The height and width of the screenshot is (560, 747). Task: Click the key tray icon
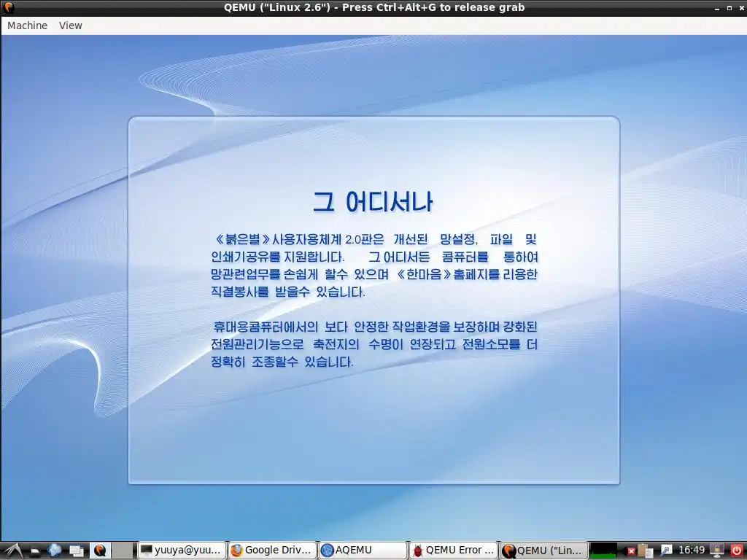point(665,551)
